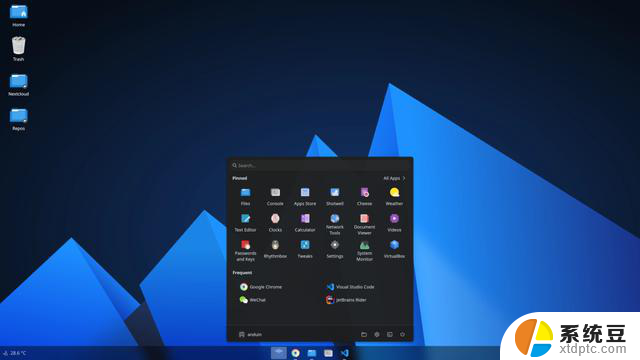Switch to VS Code on taskbar

click(344, 353)
